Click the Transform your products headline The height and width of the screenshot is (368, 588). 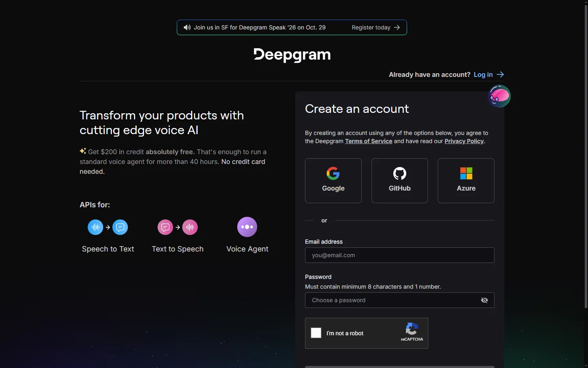(162, 123)
